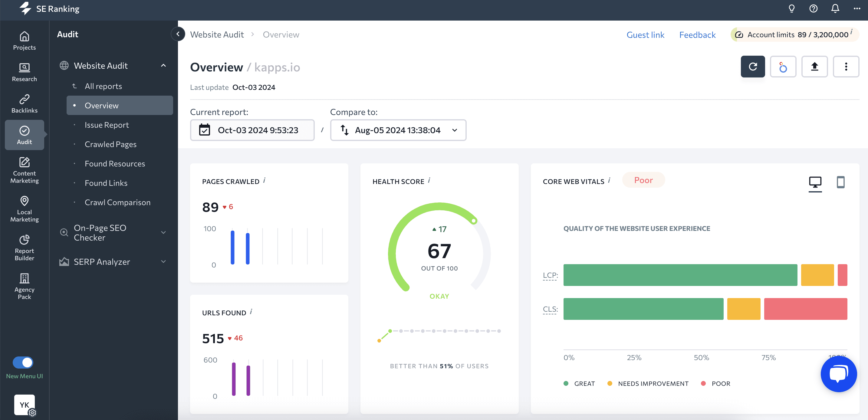Click the health score gauge value 67

439,251
